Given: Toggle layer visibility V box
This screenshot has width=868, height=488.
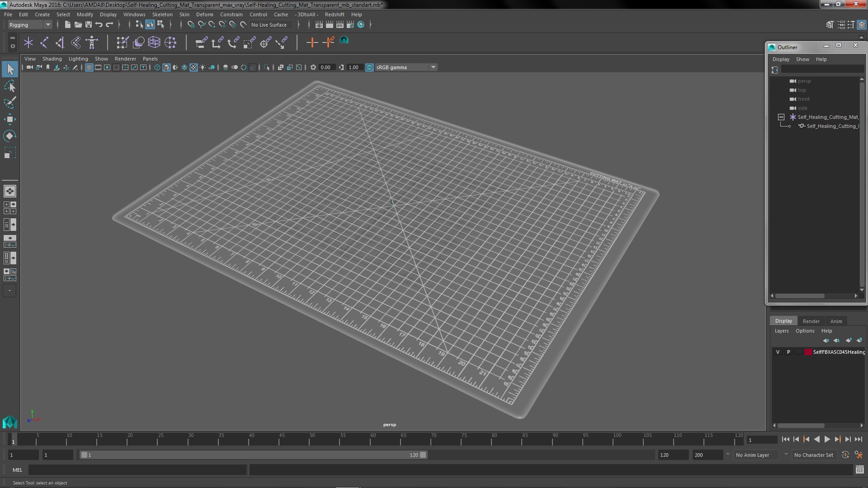Looking at the screenshot, I should point(778,352).
